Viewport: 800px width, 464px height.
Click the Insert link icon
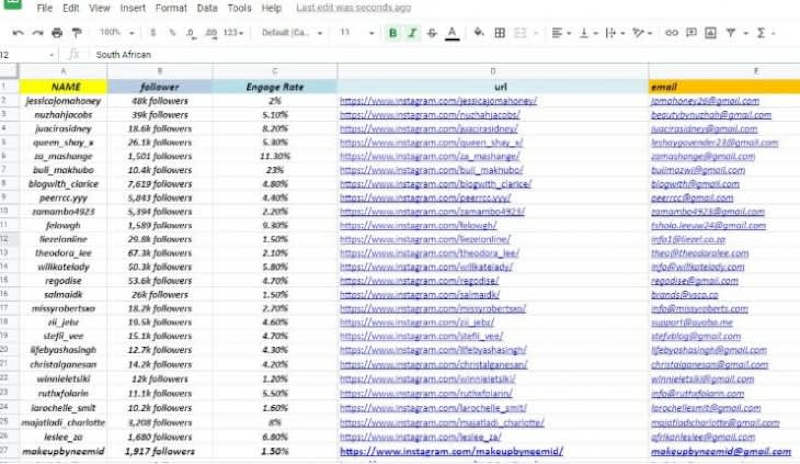pos(671,33)
